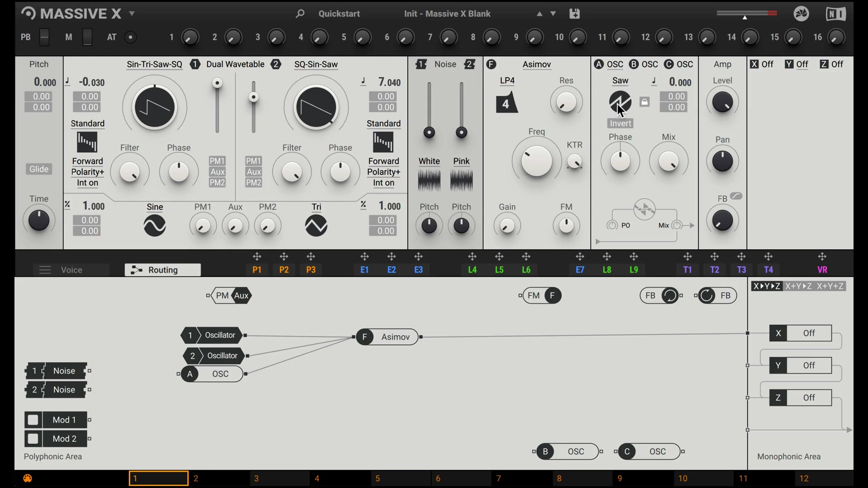The image size is (868, 488).
Task: Click the filter Freq knob
Action: [x=537, y=161]
